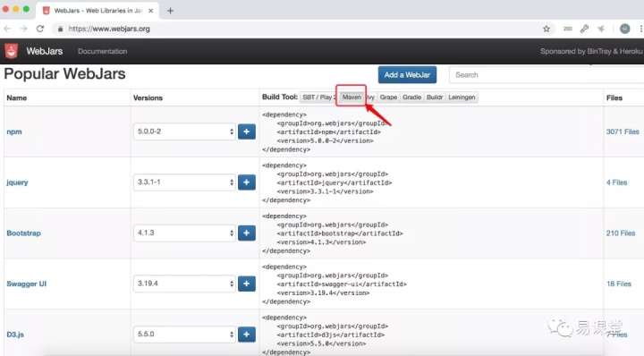Add Swagger UI version with plus button
644x356 pixels.
(x=247, y=284)
